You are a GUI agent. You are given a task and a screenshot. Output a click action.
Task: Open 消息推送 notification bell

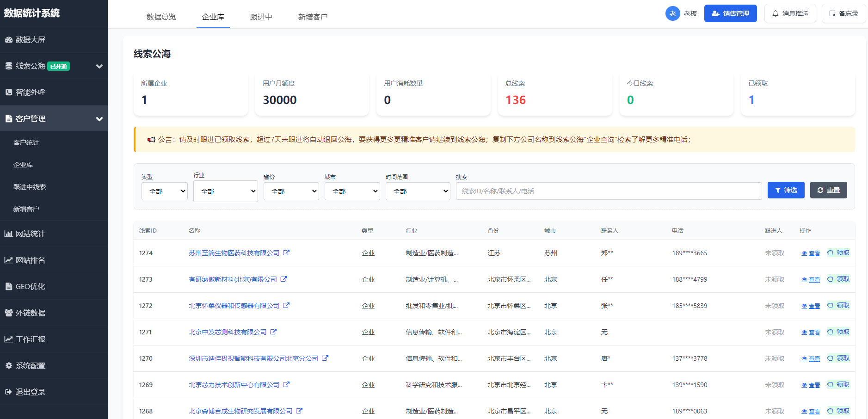[775, 13]
